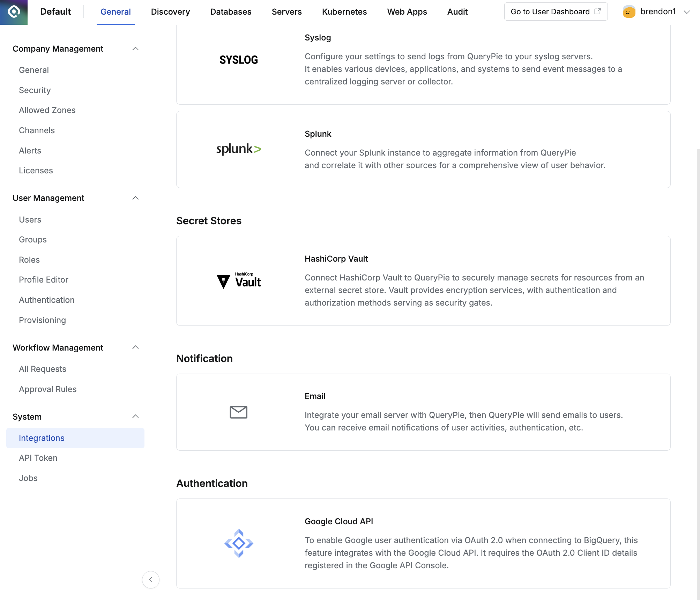The image size is (700, 600).
Task: Click the QueryPie logo top left
Action: [13, 12]
